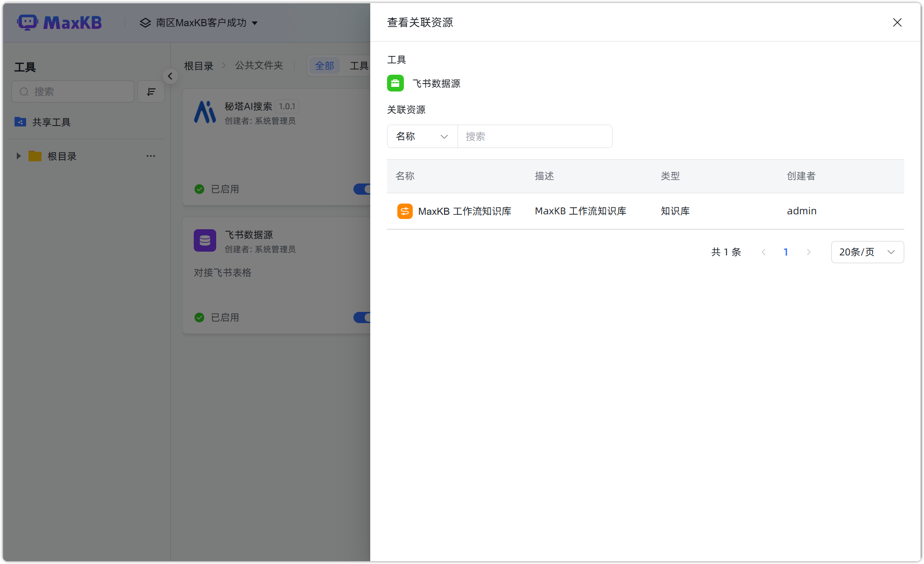Open MaxKB 工作流知识库 from the related resources table

pyautogui.click(x=465, y=211)
